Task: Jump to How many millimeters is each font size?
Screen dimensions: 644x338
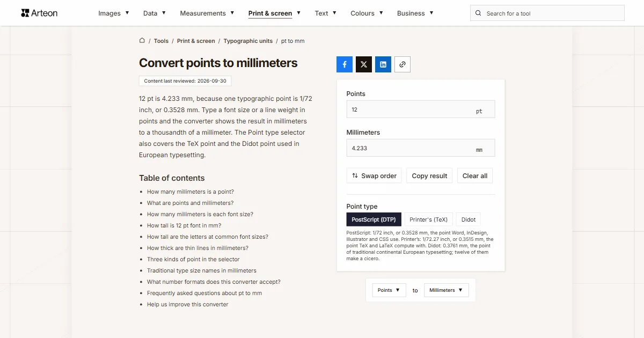Action: pos(200,214)
